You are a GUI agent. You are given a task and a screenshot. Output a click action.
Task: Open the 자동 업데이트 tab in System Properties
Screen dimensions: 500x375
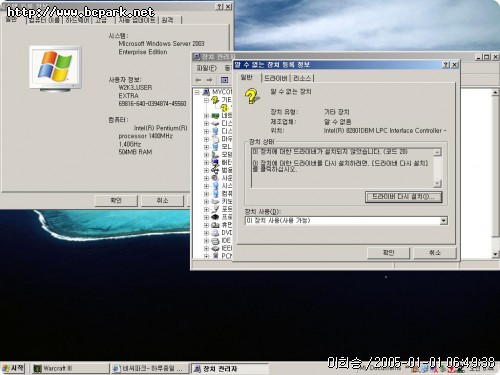click(x=137, y=20)
